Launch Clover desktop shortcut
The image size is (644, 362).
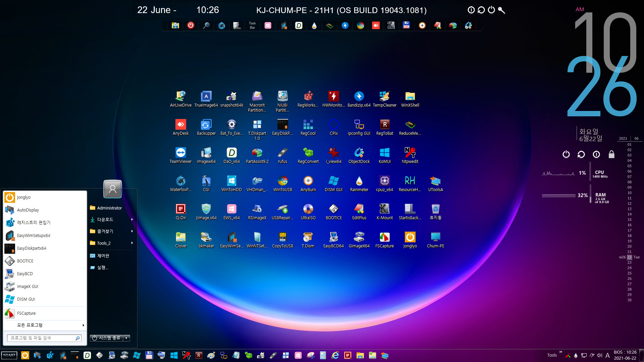click(x=180, y=240)
